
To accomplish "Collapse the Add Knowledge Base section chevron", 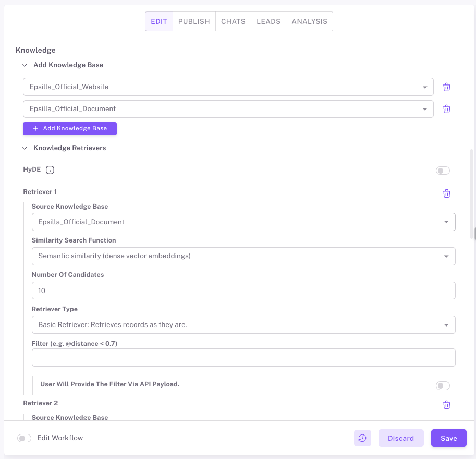I will (25, 65).
